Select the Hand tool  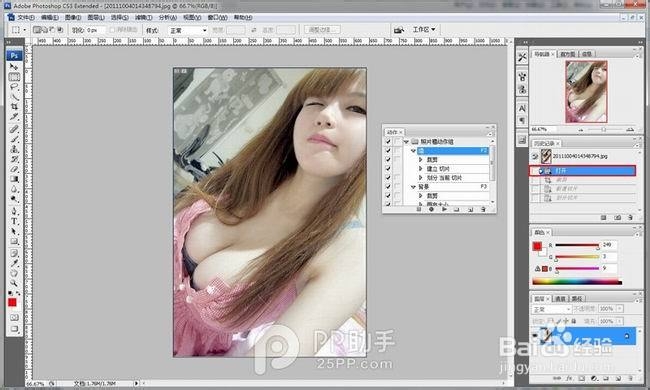14,273
